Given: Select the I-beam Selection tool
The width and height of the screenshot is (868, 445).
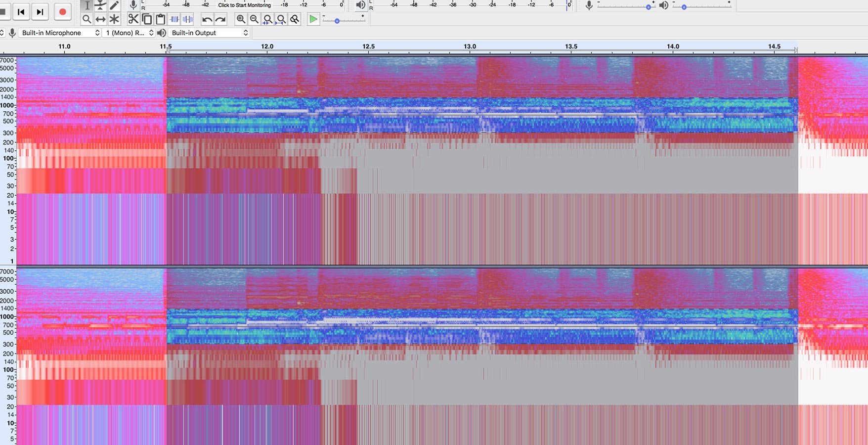Looking at the screenshot, I should [x=87, y=5].
